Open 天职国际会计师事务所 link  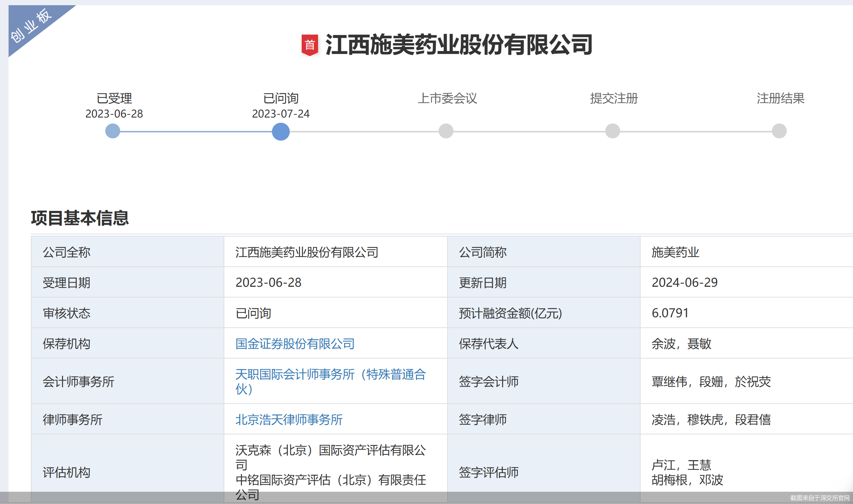pos(330,381)
